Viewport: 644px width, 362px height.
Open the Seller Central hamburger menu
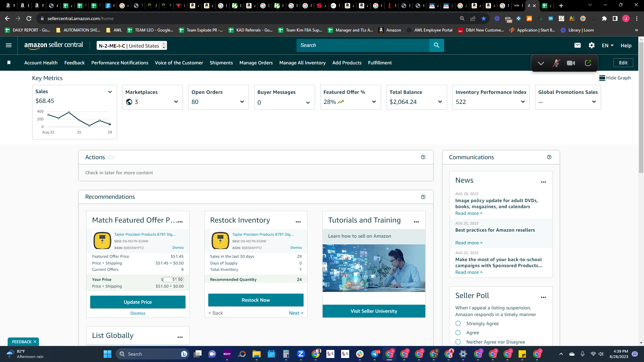coord(9,45)
